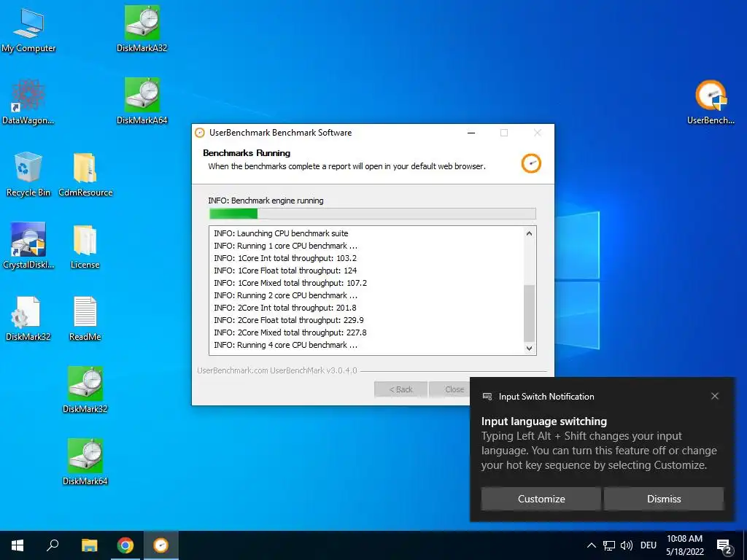The height and width of the screenshot is (560, 747).
Task: Minimize the UserBenchmark window
Action: click(x=471, y=133)
